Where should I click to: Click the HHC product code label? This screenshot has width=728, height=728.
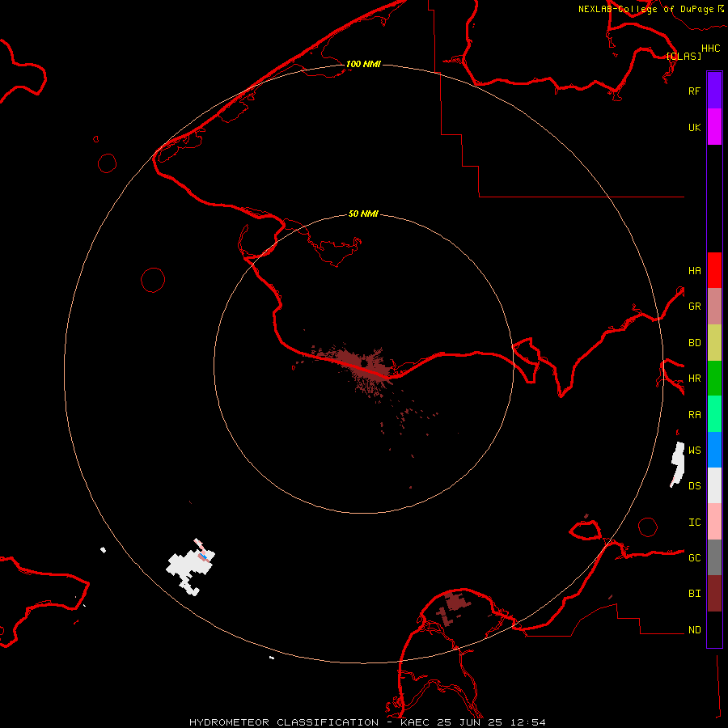point(710,49)
